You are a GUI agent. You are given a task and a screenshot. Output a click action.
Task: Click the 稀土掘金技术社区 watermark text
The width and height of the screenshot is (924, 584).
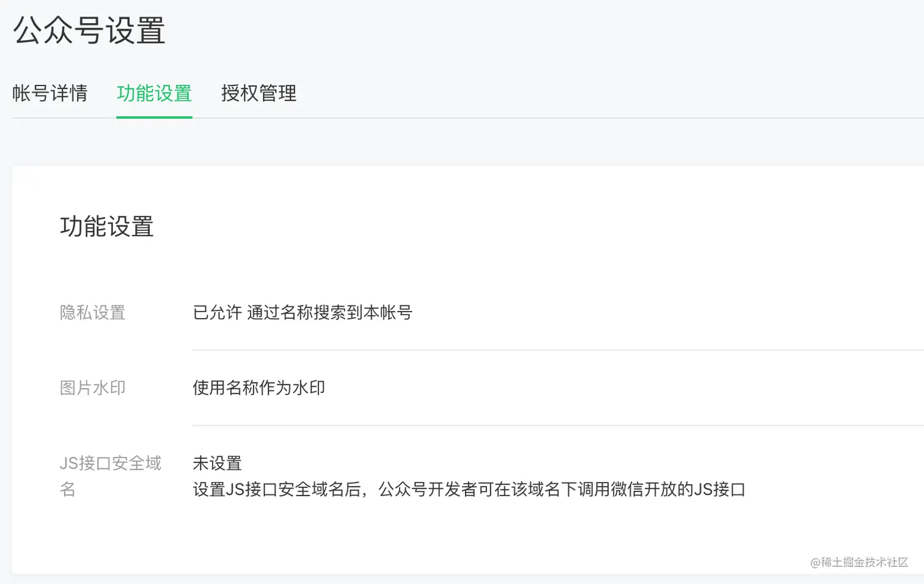click(859, 562)
